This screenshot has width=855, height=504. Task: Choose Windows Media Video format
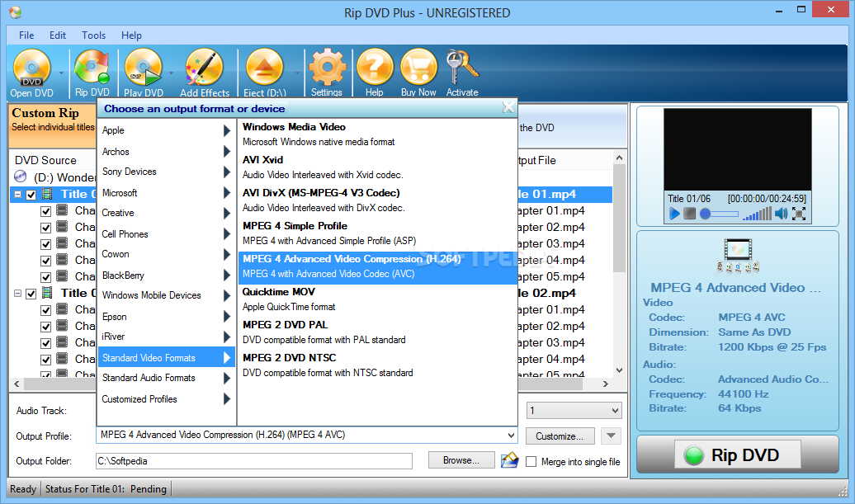click(x=377, y=134)
